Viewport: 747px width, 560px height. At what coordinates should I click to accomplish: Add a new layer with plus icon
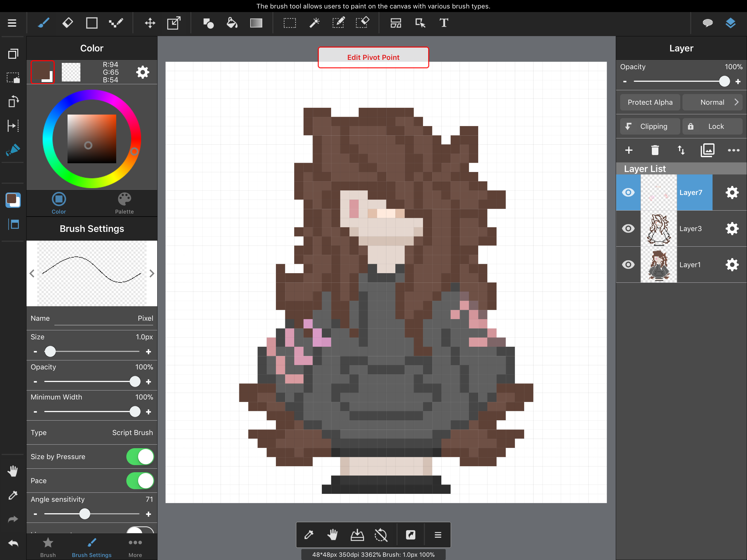(x=628, y=150)
